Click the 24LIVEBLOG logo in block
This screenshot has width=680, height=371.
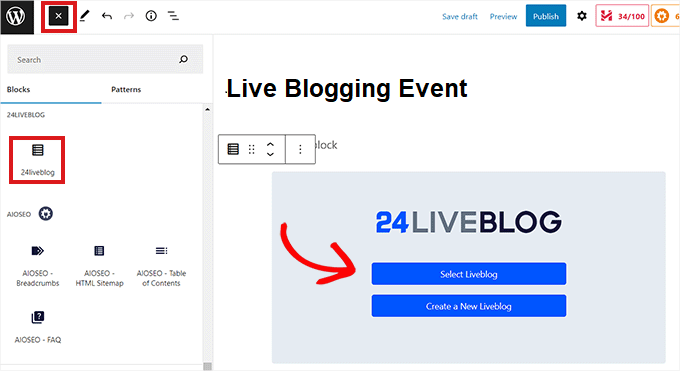pyautogui.click(x=468, y=222)
